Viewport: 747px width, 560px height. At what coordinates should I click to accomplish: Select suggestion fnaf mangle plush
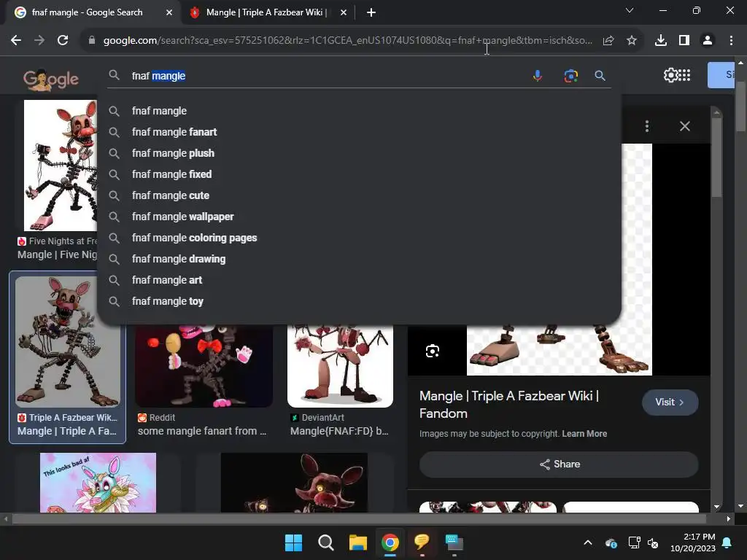(359, 153)
